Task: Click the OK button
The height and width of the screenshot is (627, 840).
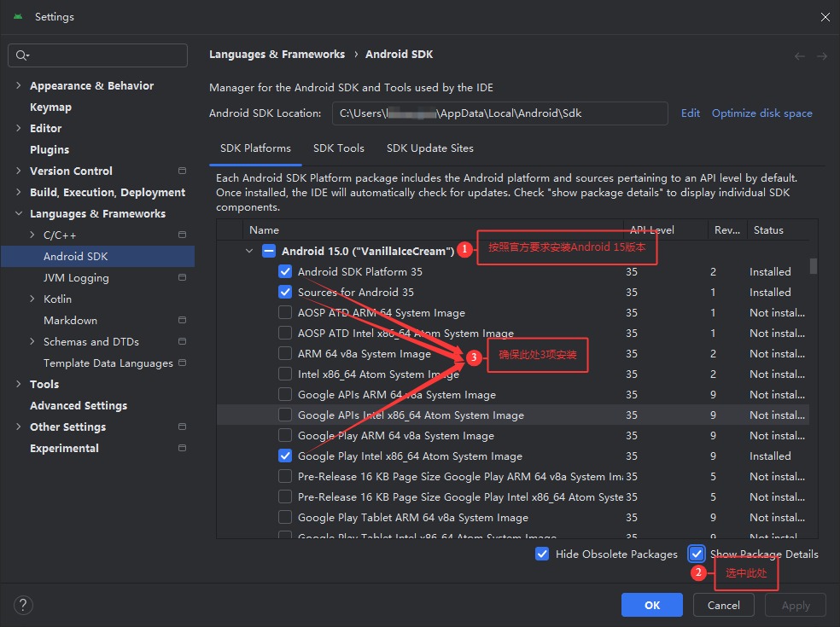Action: [x=652, y=605]
